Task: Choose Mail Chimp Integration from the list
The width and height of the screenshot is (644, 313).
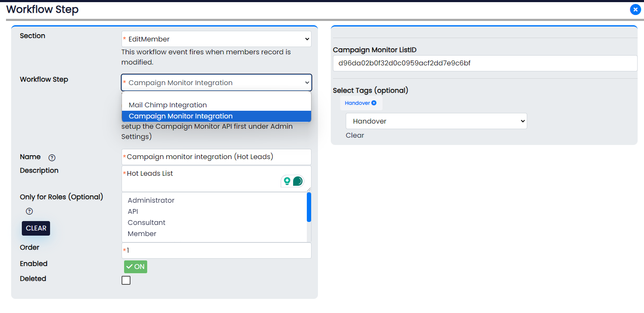Action: [x=217, y=105]
